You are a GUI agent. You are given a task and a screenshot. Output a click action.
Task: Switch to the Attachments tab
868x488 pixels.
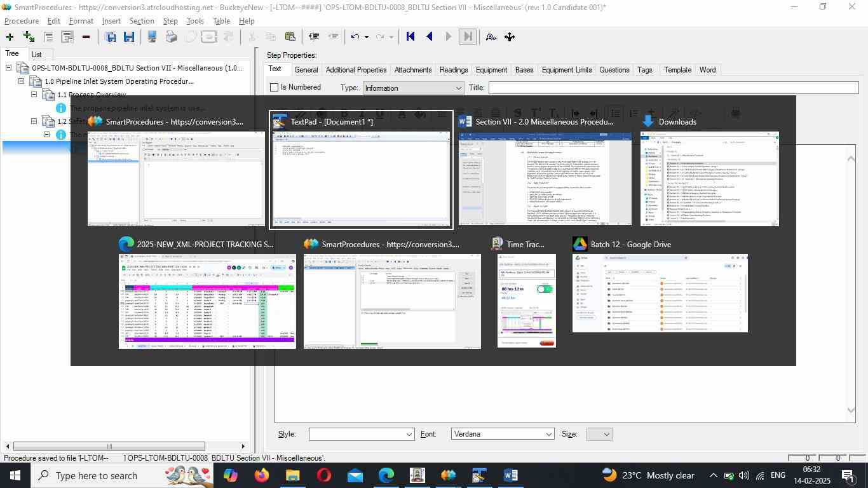tap(412, 70)
